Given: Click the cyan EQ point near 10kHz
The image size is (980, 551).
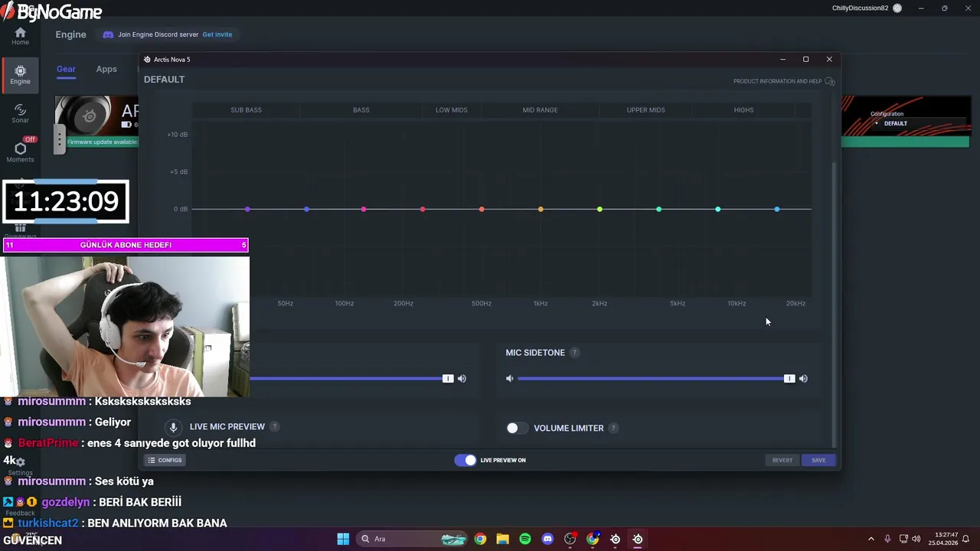Looking at the screenshot, I should (717, 209).
